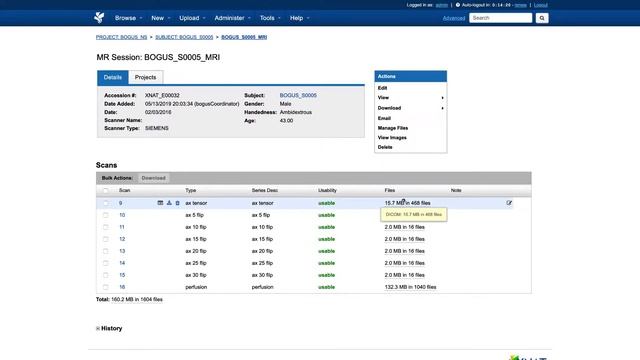The height and width of the screenshot is (360, 640).
Task: Click the '15.7 MB in 468 files' cell
Action: 407,203
